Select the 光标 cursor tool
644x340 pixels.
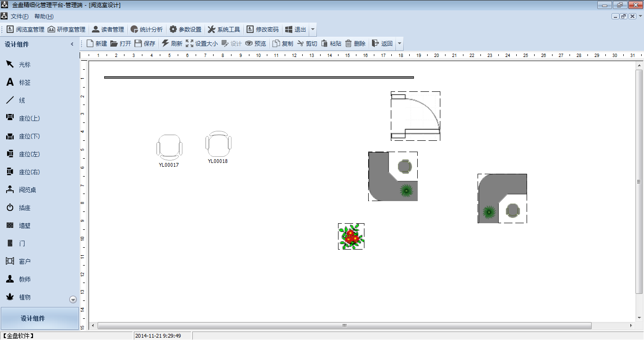19,65
